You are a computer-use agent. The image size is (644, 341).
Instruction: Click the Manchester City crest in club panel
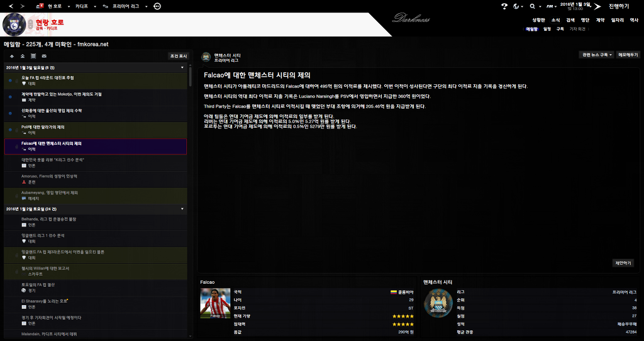click(x=438, y=303)
